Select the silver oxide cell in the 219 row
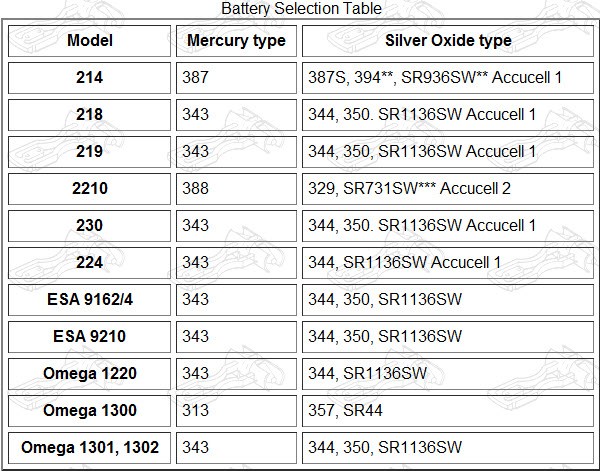This screenshot has width=600, height=471. [448, 152]
